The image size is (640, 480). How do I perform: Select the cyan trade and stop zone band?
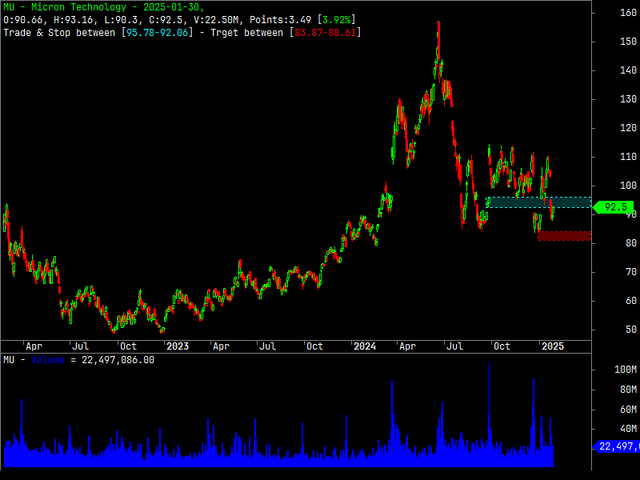[539, 202]
